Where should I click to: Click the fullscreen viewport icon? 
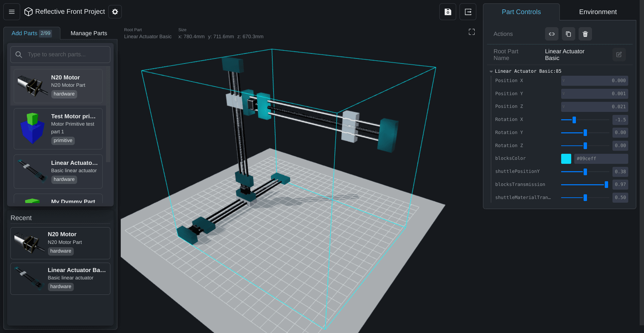[471, 32]
